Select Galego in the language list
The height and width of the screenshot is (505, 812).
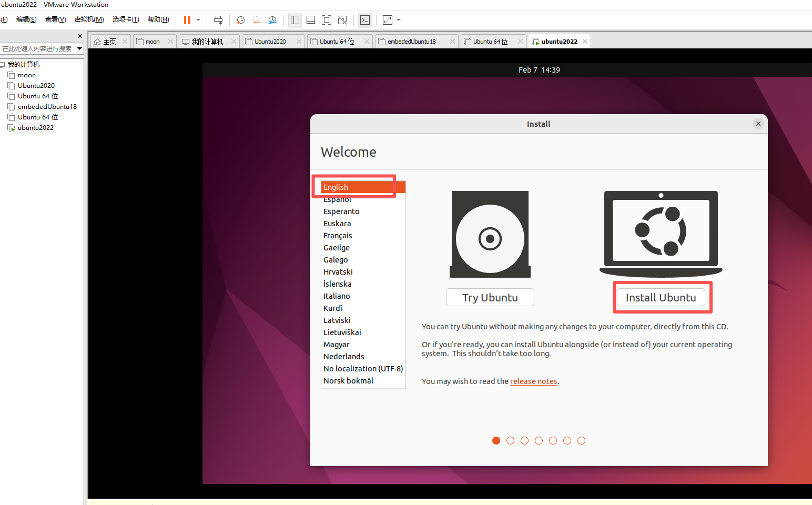tap(363, 260)
